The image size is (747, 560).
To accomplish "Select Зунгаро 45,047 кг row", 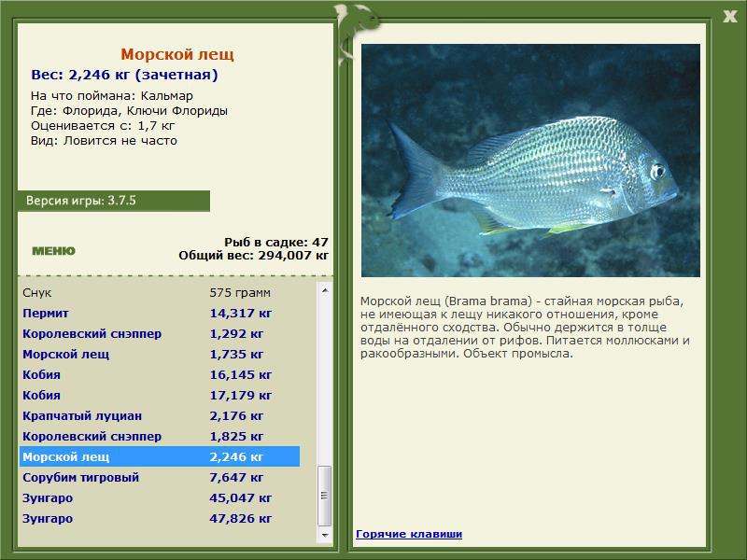I will click(159, 497).
